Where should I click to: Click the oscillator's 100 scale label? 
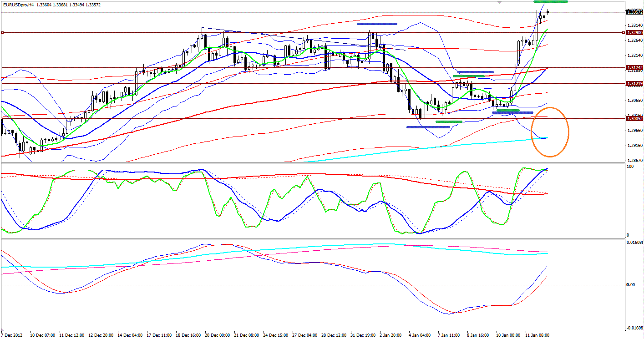click(630, 167)
